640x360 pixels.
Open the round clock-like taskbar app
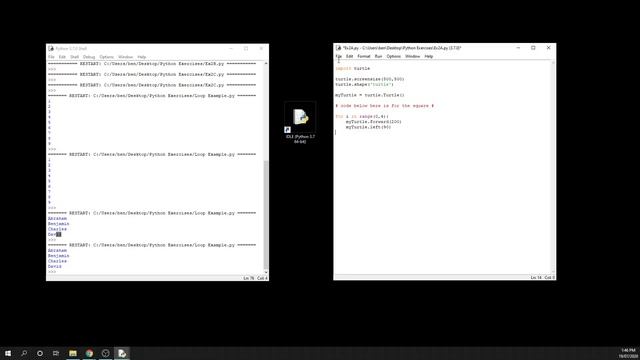[x=105, y=353]
